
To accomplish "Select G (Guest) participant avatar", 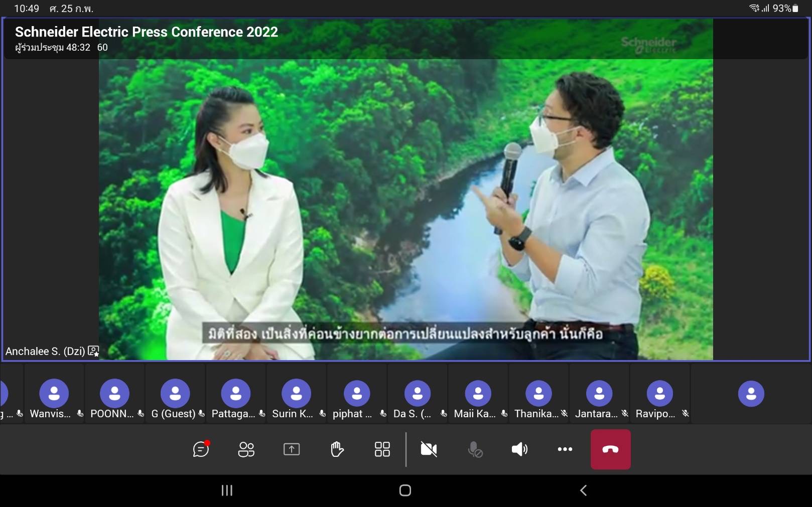I will (175, 393).
